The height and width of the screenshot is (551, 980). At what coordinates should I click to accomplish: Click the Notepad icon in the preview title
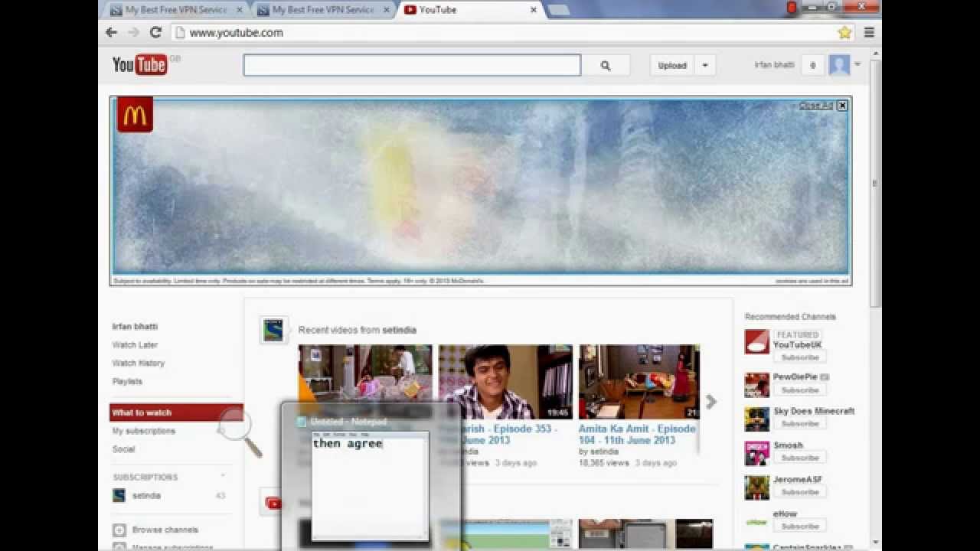302,422
